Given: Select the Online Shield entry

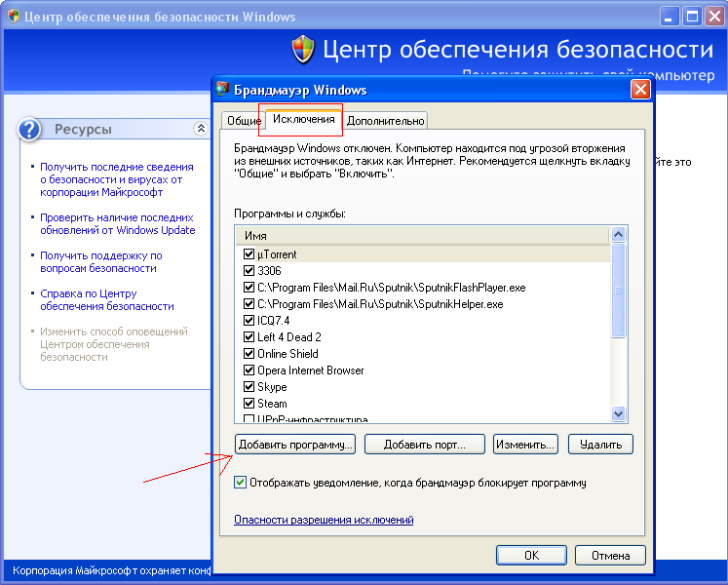Looking at the screenshot, I should tap(287, 354).
